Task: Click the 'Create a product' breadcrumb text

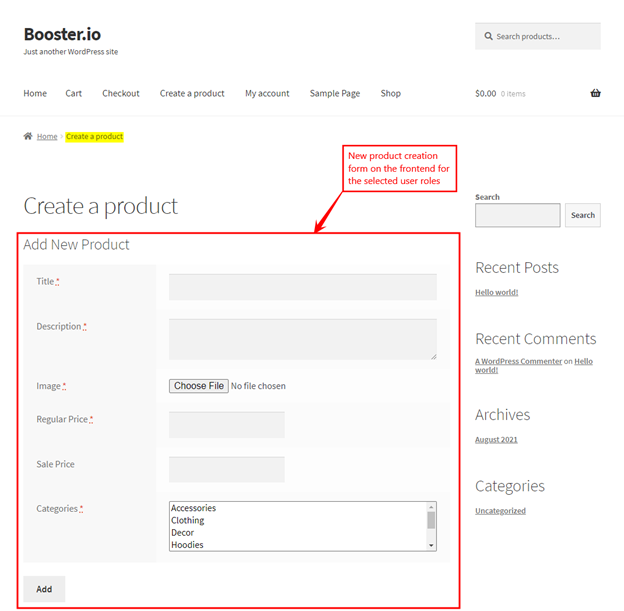Action: [x=95, y=137]
